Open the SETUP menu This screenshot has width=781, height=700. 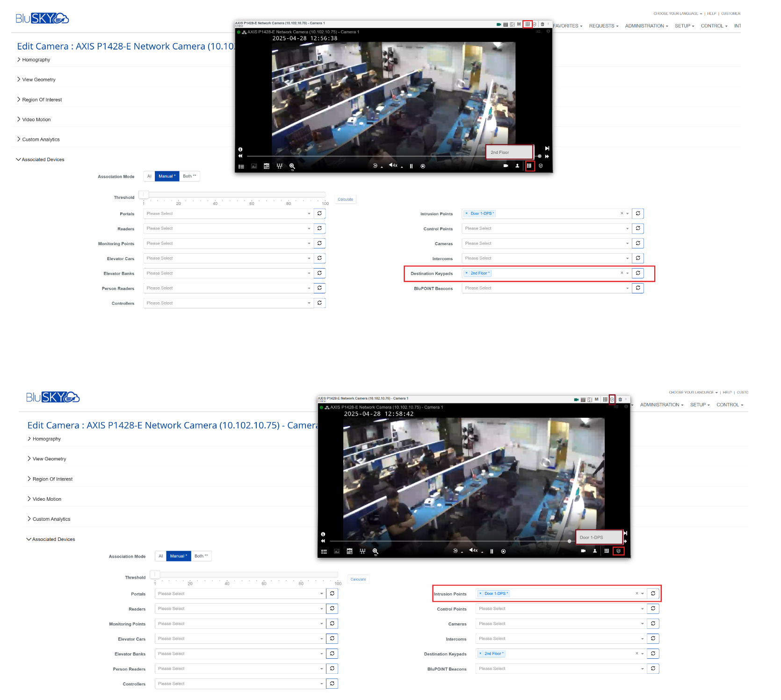(684, 26)
